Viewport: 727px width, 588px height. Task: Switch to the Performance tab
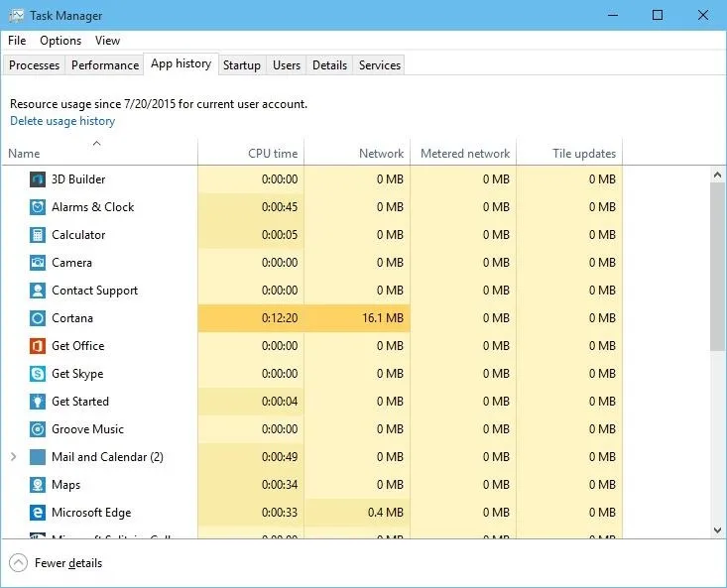click(105, 64)
